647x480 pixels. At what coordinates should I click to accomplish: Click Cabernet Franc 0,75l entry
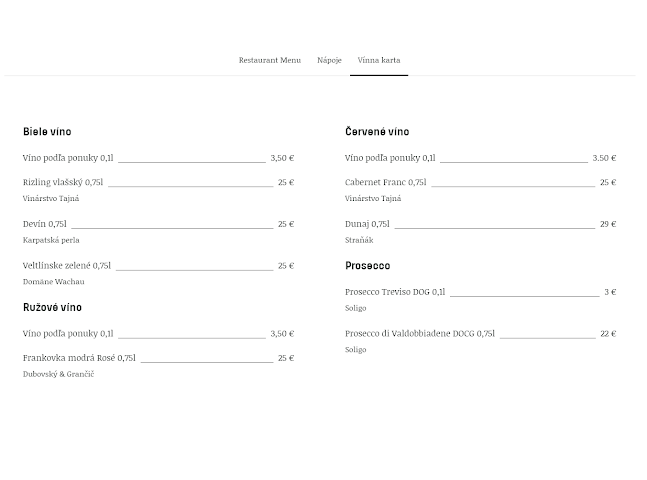[385, 183]
